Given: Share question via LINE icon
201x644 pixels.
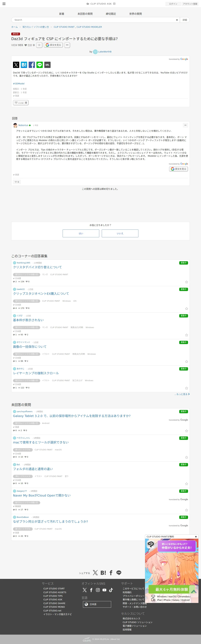Looking at the screenshot, I should (x=39, y=65).
